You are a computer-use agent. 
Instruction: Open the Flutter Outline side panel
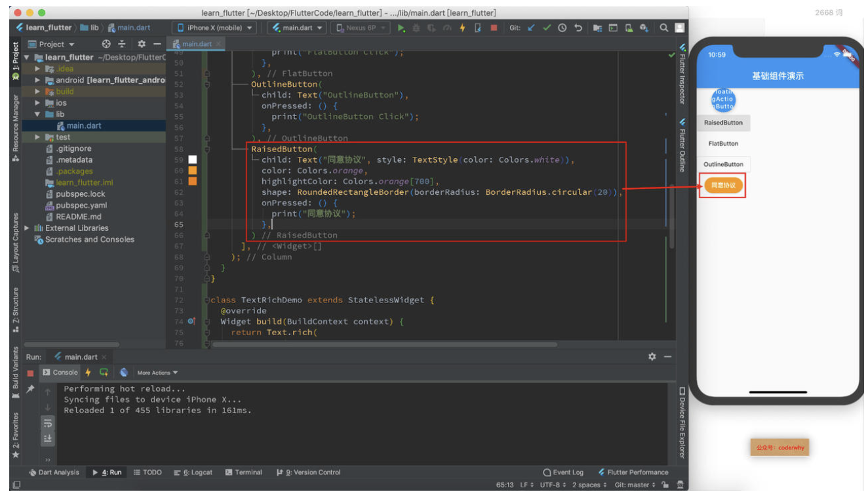tap(682, 145)
